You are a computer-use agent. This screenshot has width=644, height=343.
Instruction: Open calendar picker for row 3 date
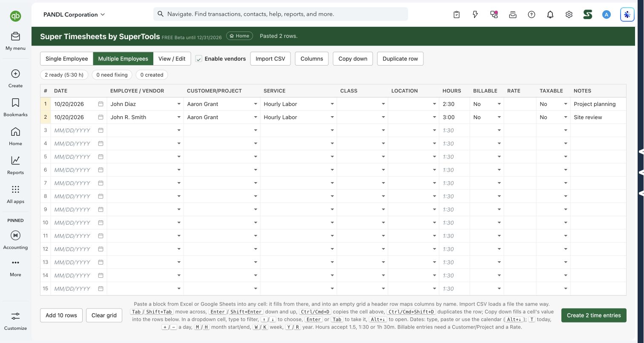click(101, 130)
